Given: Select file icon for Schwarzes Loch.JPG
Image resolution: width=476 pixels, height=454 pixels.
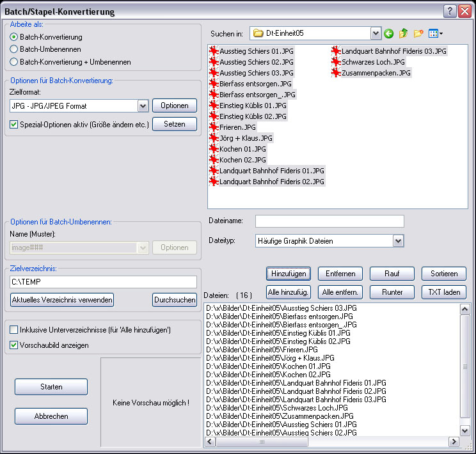Looking at the screenshot, I should coord(336,62).
